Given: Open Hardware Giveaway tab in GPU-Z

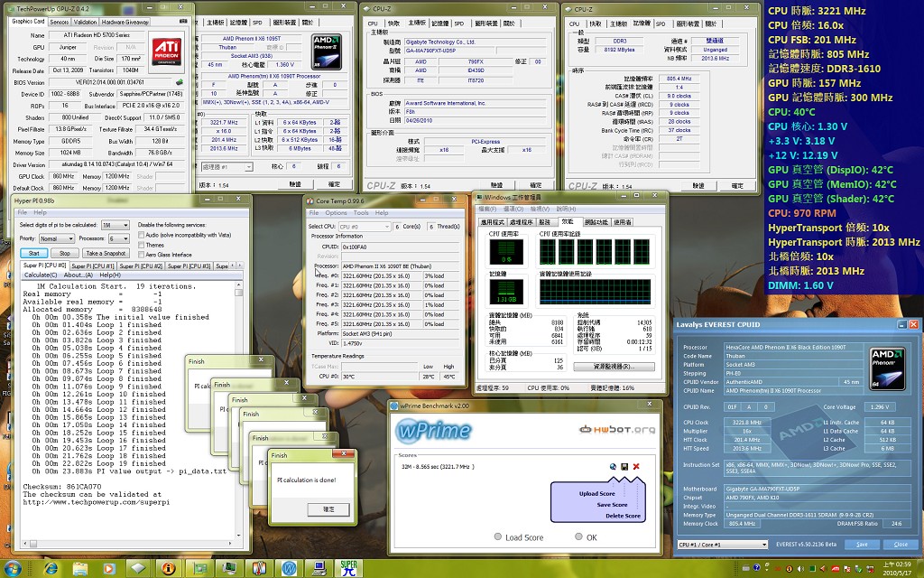Looking at the screenshot, I should [125, 22].
